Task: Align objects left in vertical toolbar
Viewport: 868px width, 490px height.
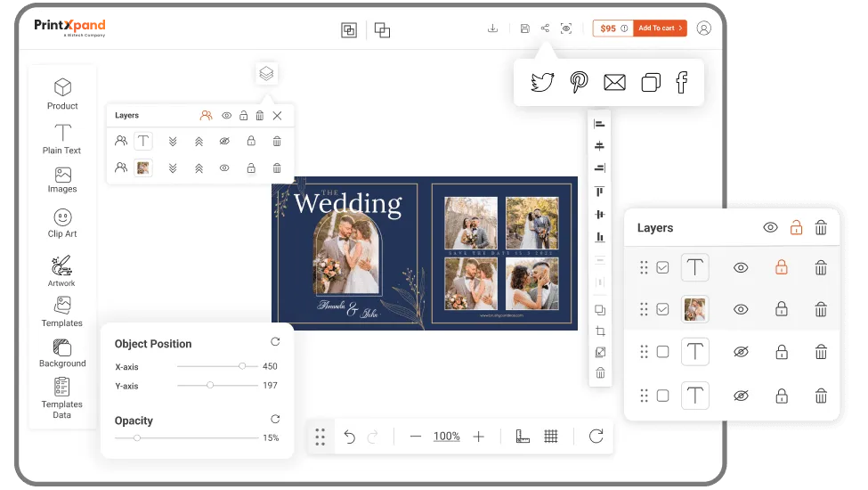Action: click(x=599, y=124)
